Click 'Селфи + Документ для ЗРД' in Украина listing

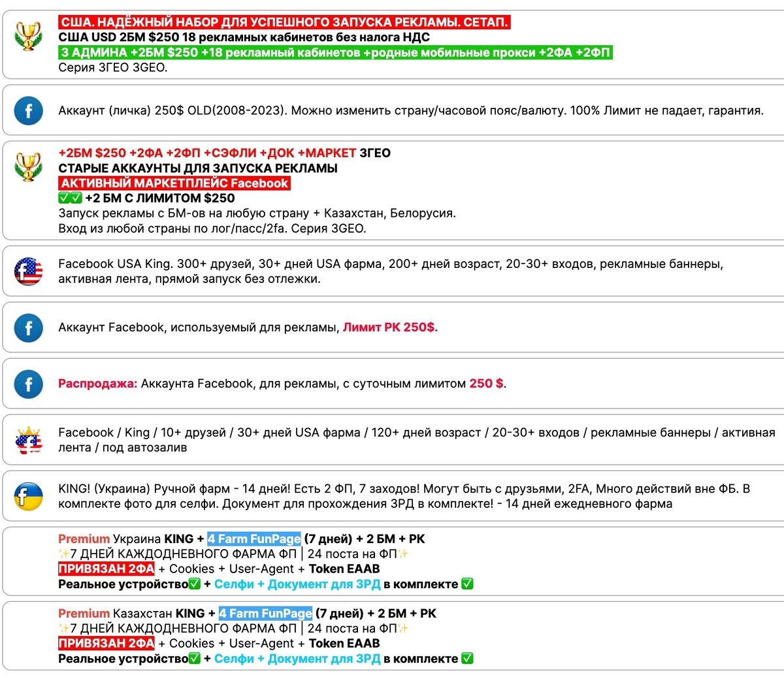click(x=297, y=584)
